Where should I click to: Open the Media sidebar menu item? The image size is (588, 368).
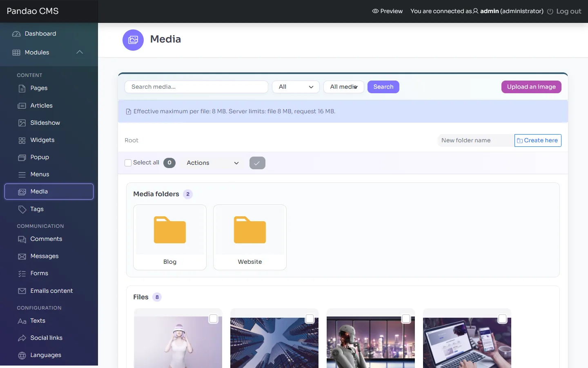49,191
